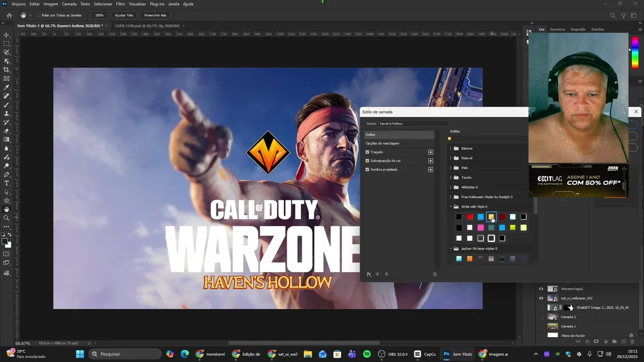Create new group folder in layers panel
The width and height of the screenshot is (644, 362).
(x=614, y=341)
